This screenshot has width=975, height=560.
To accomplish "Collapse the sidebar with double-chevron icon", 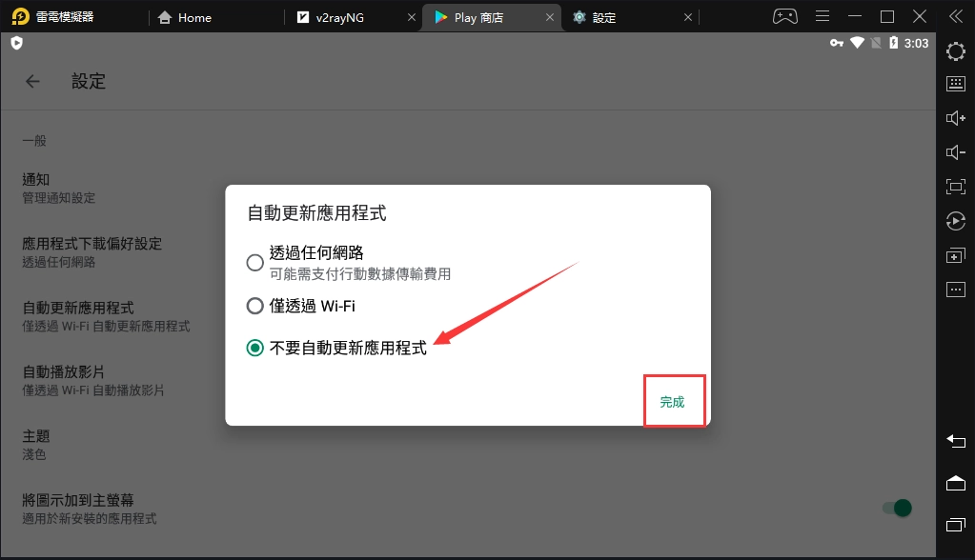I will point(956,17).
